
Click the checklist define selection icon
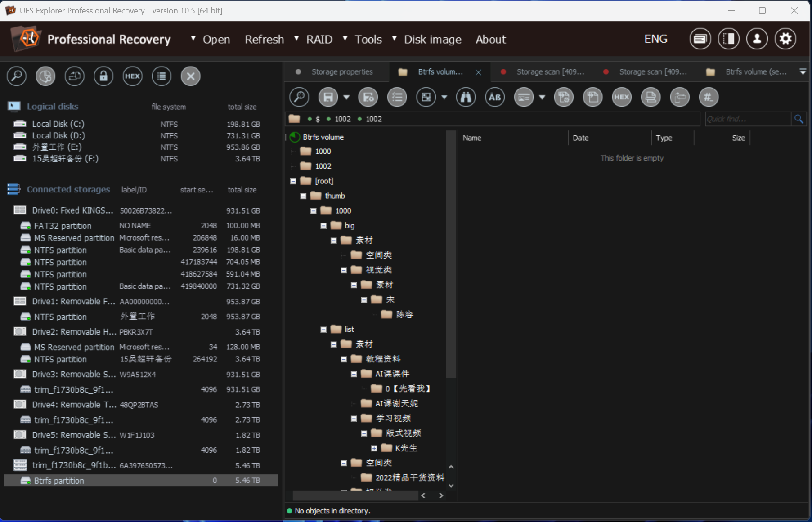(x=397, y=97)
